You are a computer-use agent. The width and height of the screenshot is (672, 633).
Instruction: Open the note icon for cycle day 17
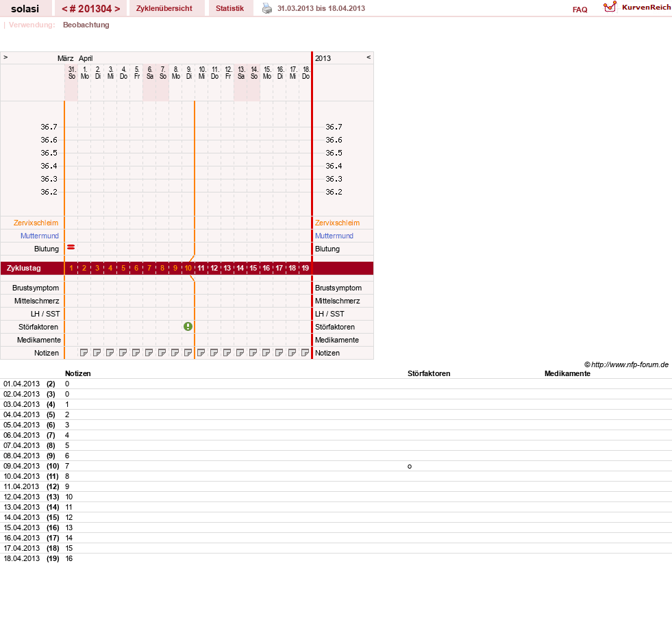point(279,353)
